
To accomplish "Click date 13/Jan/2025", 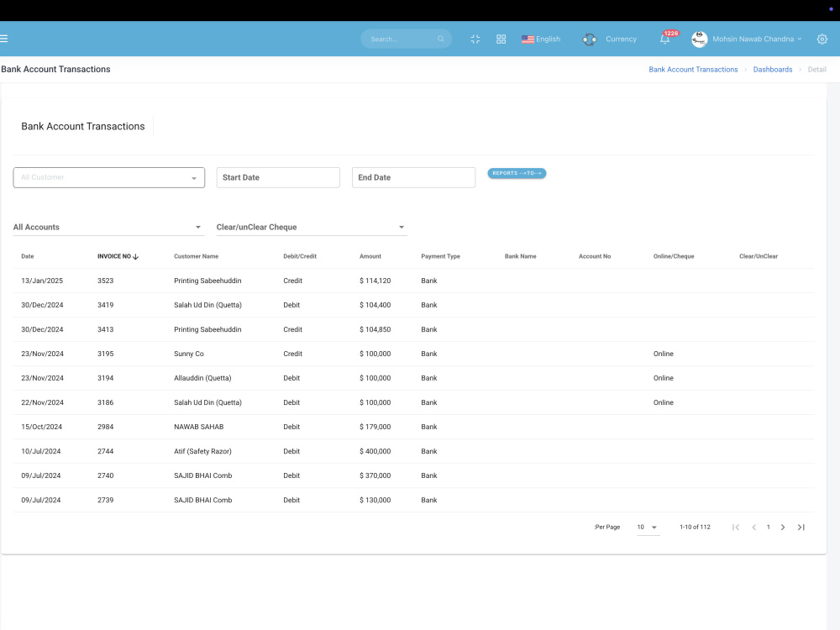I will (42, 281).
